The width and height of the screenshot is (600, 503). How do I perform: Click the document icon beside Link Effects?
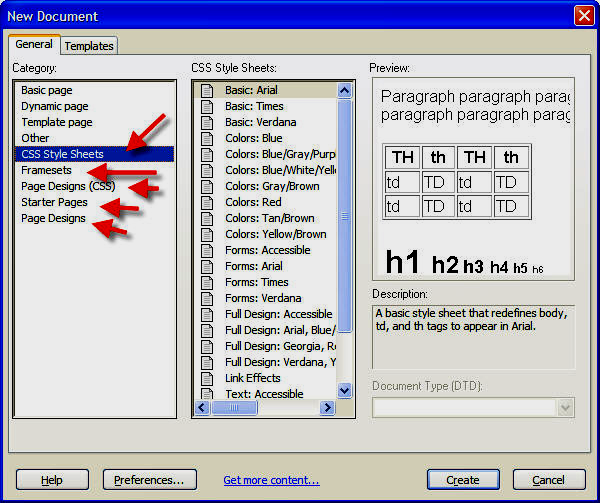tap(207, 378)
